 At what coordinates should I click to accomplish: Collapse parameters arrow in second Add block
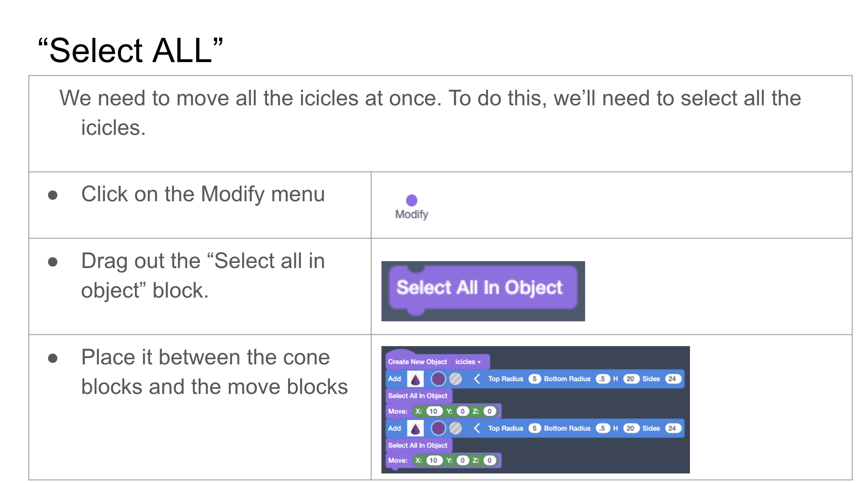[477, 428]
